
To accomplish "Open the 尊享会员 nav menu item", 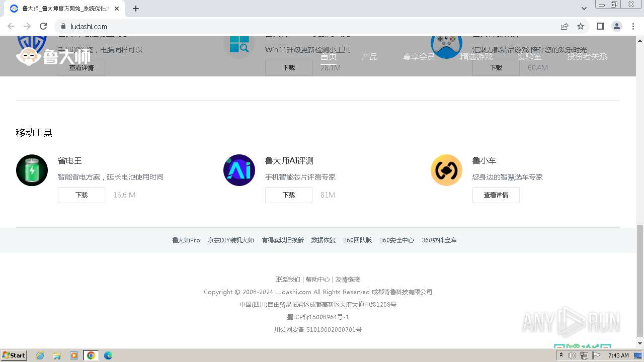I will (419, 57).
